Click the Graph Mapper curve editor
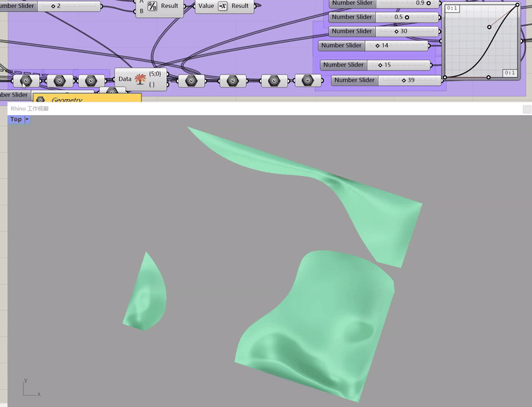This screenshot has height=407, width=532. coord(481,41)
